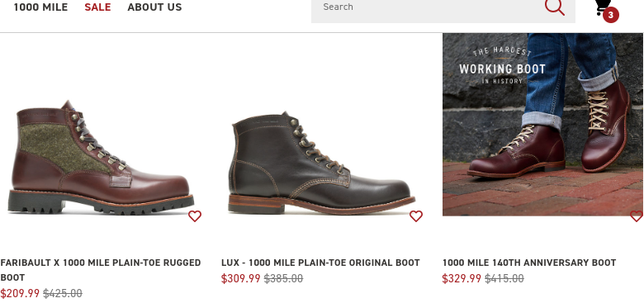Image resolution: width=644 pixels, height=303 pixels.
Task: Click the cart item count badge
Action: coord(611,15)
